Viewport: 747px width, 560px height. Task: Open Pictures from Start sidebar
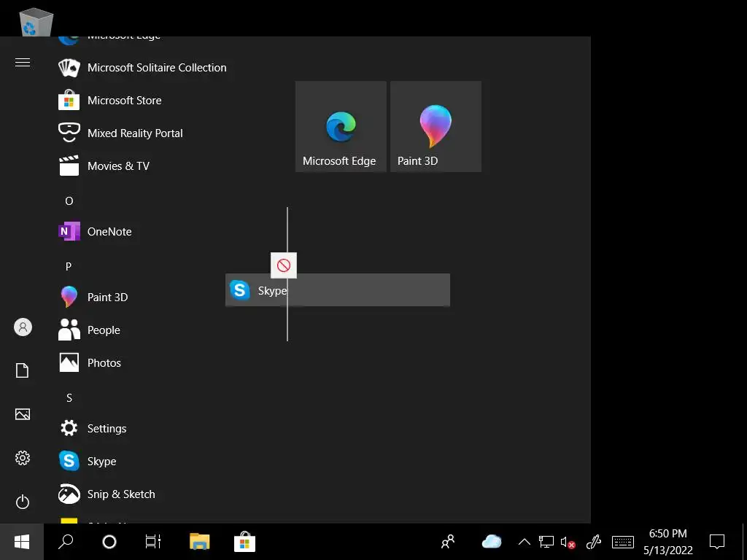pos(23,414)
